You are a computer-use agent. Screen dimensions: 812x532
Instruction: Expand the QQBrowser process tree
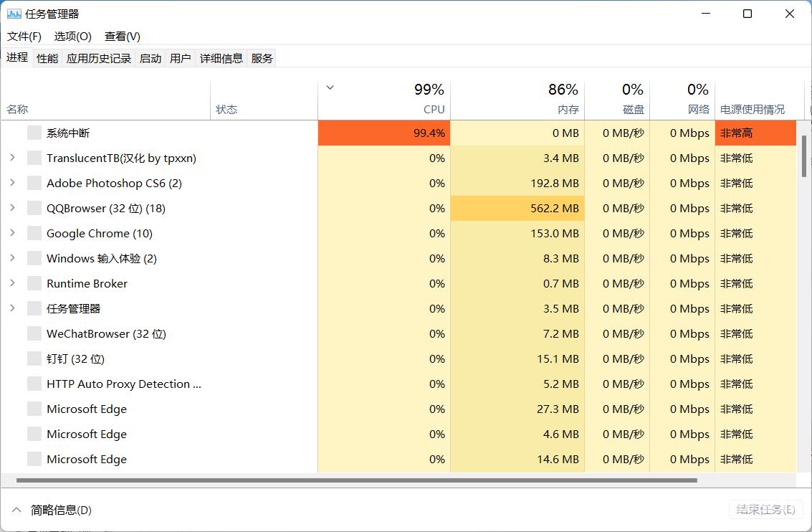pyautogui.click(x=12, y=208)
